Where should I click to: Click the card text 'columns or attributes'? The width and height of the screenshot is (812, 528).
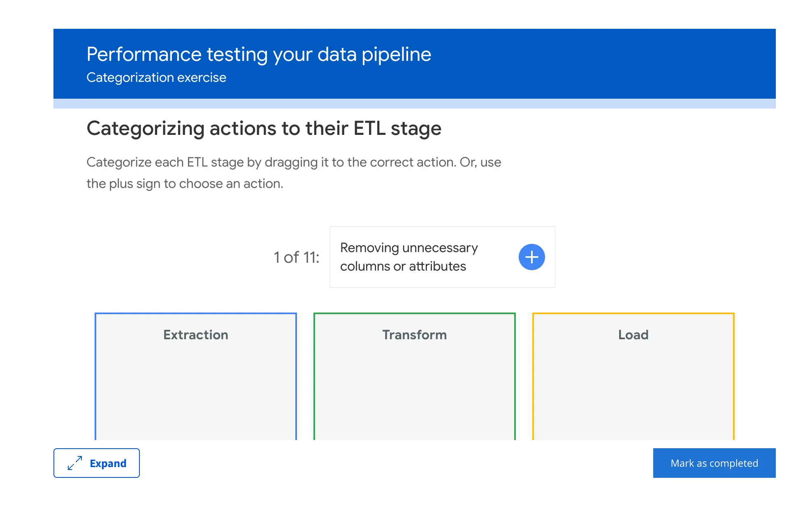pos(403,266)
